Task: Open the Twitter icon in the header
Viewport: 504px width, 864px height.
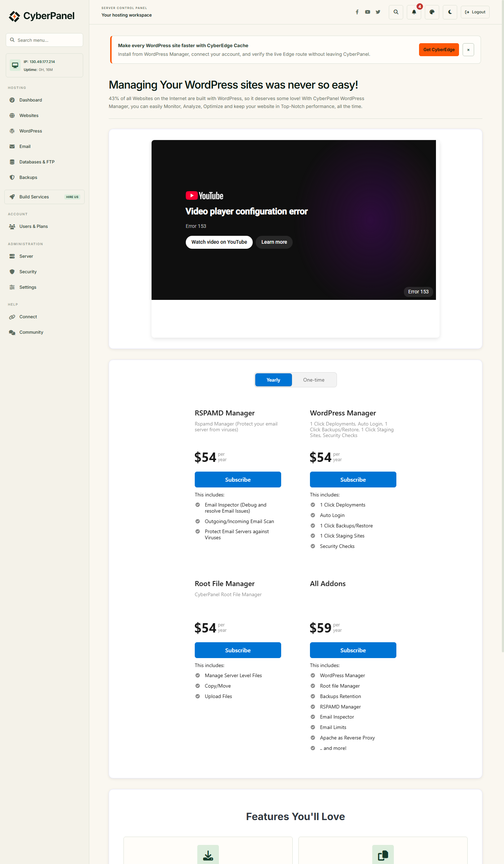Action: (x=378, y=12)
